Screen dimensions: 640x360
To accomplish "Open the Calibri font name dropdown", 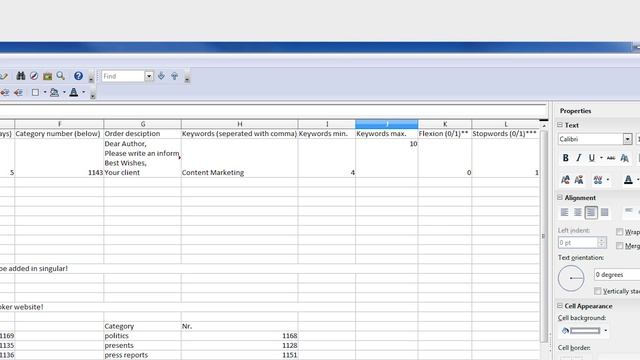I will click(627, 139).
